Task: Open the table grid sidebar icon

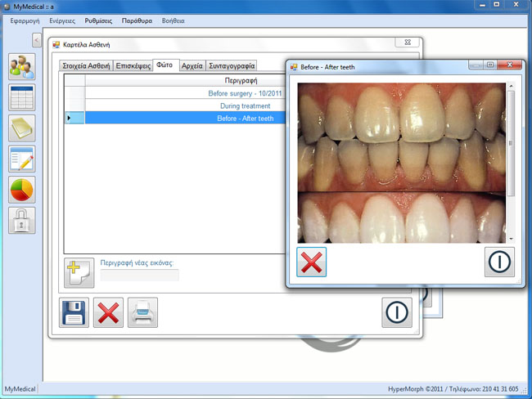Action: [21, 97]
